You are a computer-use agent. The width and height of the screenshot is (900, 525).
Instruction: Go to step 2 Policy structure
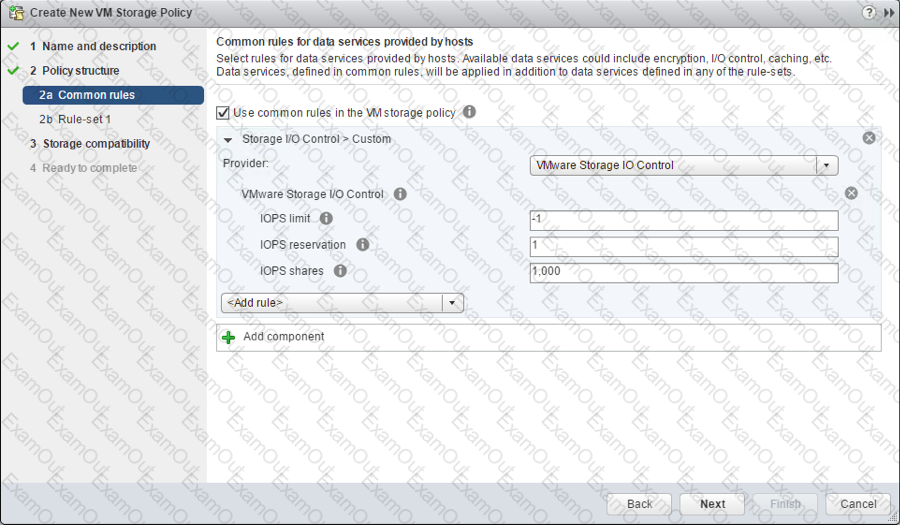tap(75, 71)
